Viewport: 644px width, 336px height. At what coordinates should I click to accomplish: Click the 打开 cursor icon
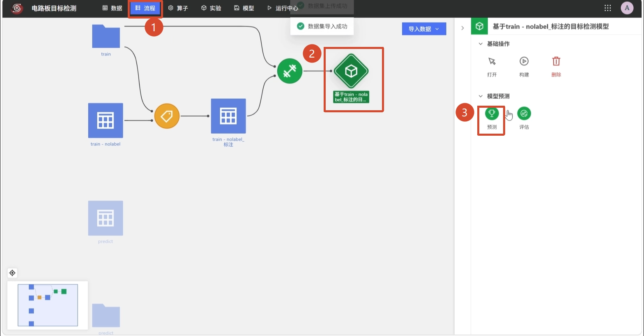tap(492, 61)
